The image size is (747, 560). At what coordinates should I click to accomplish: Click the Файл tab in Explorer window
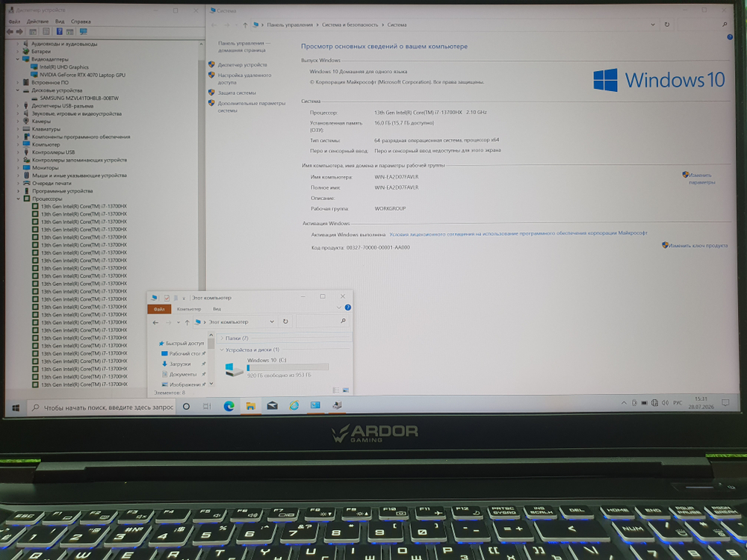(x=159, y=309)
